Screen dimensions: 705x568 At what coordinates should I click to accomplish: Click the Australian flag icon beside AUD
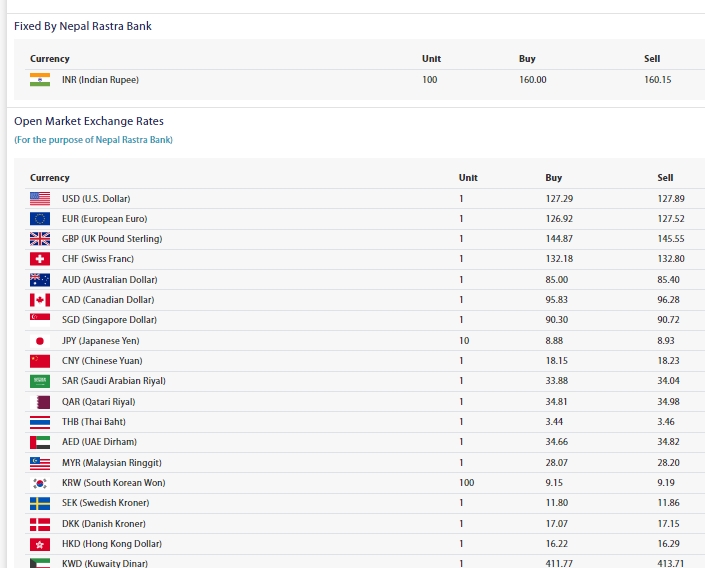(x=40, y=280)
